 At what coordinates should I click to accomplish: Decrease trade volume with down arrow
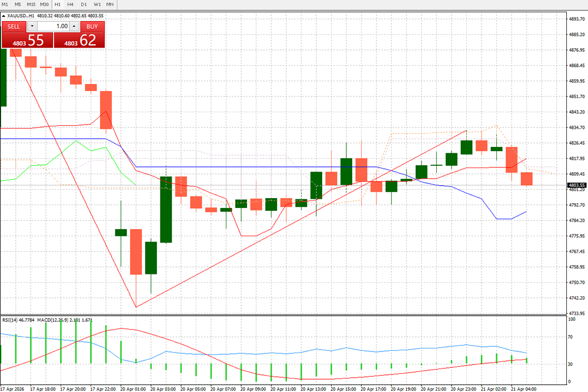[x=32, y=26]
